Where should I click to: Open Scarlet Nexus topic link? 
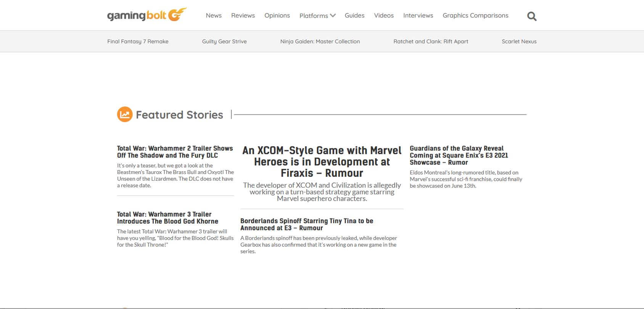[519, 42]
